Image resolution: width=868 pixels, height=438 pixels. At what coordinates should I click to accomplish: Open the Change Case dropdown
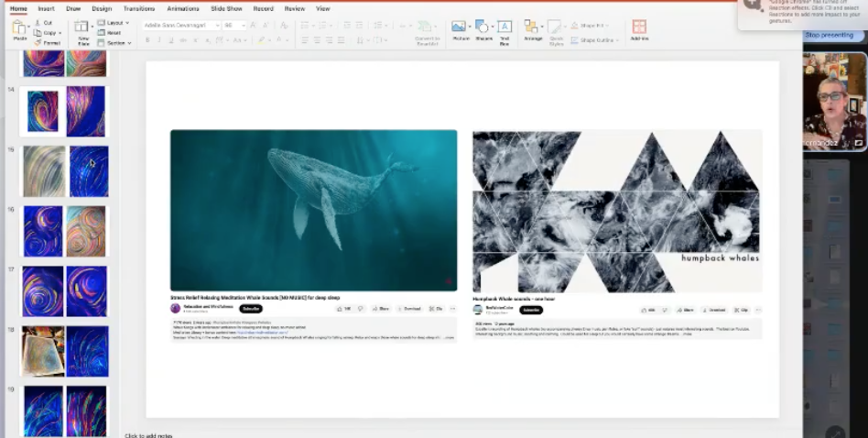click(x=239, y=40)
